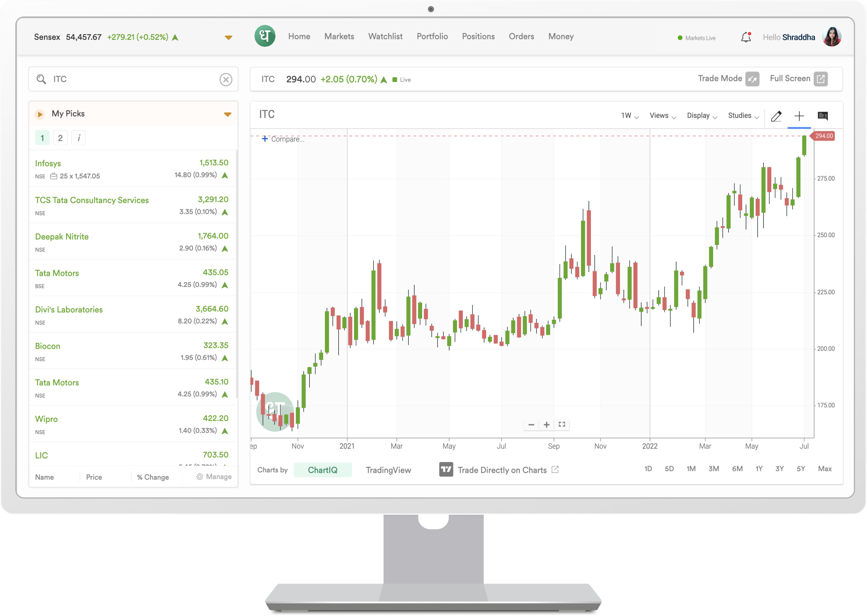Click the Compare plus icon
The width and height of the screenshot is (867, 616).
click(x=265, y=139)
